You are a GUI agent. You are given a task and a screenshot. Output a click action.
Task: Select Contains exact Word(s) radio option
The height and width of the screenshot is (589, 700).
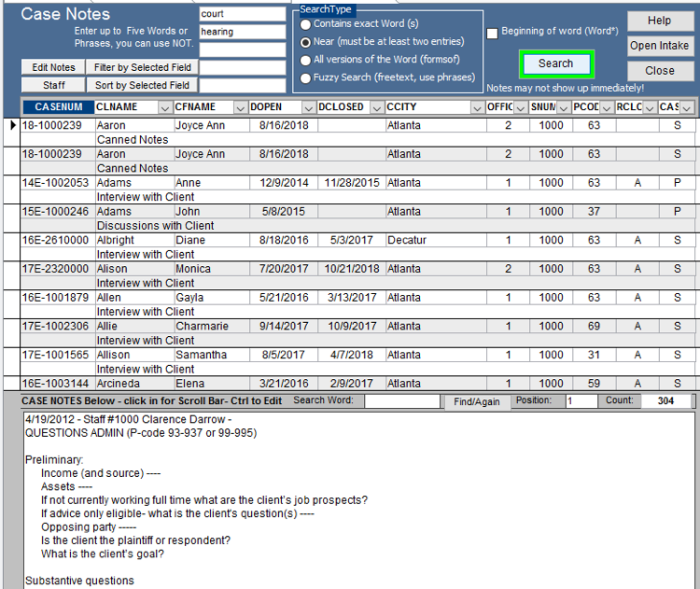pyautogui.click(x=304, y=24)
